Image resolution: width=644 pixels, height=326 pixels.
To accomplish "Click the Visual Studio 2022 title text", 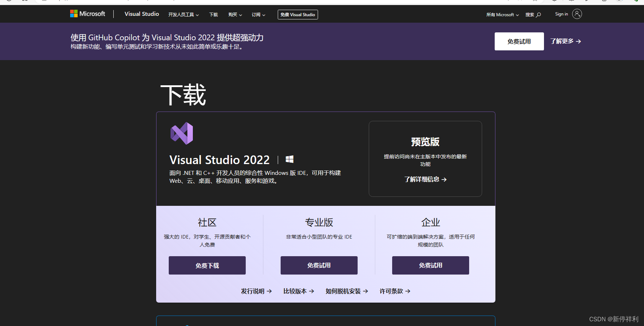I will tap(219, 160).
